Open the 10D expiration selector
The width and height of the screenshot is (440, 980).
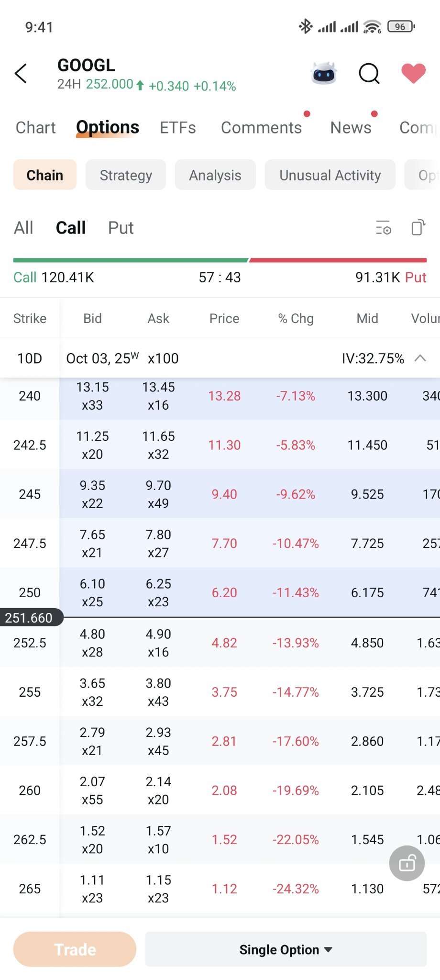(30, 358)
